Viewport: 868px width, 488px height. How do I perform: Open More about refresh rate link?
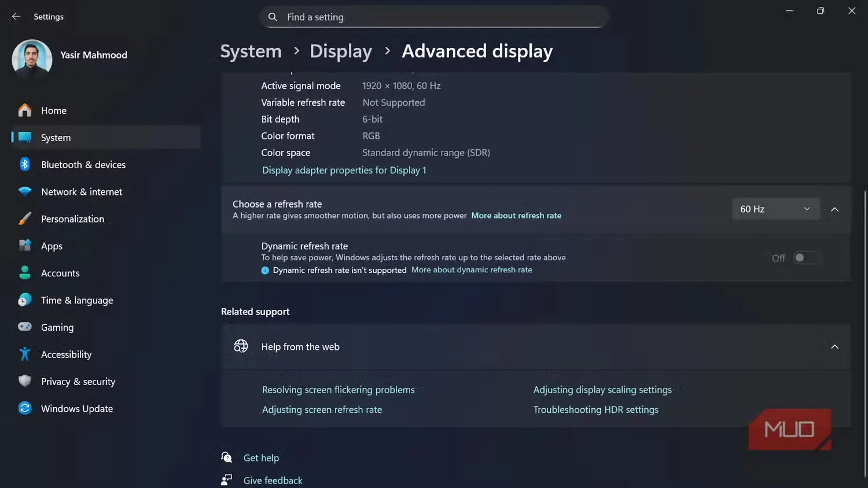pos(516,216)
